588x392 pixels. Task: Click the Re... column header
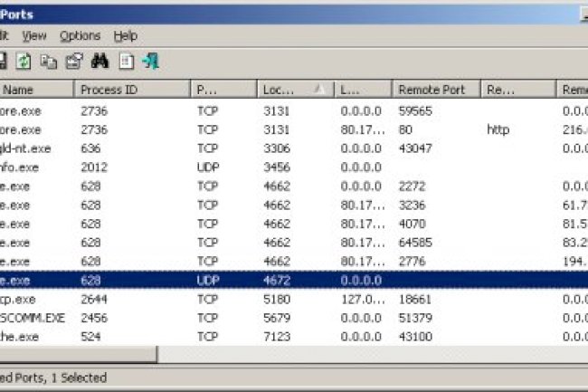(517, 90)
